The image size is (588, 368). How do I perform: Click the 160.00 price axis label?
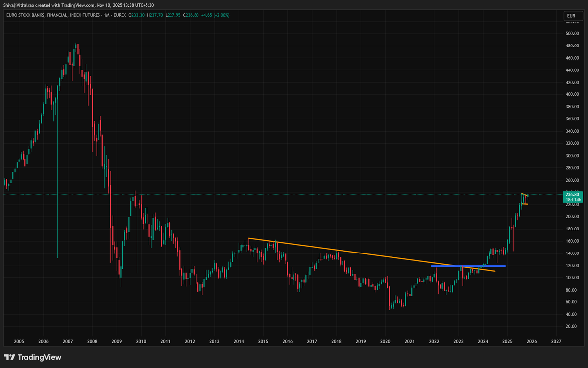tap(572, 241)
